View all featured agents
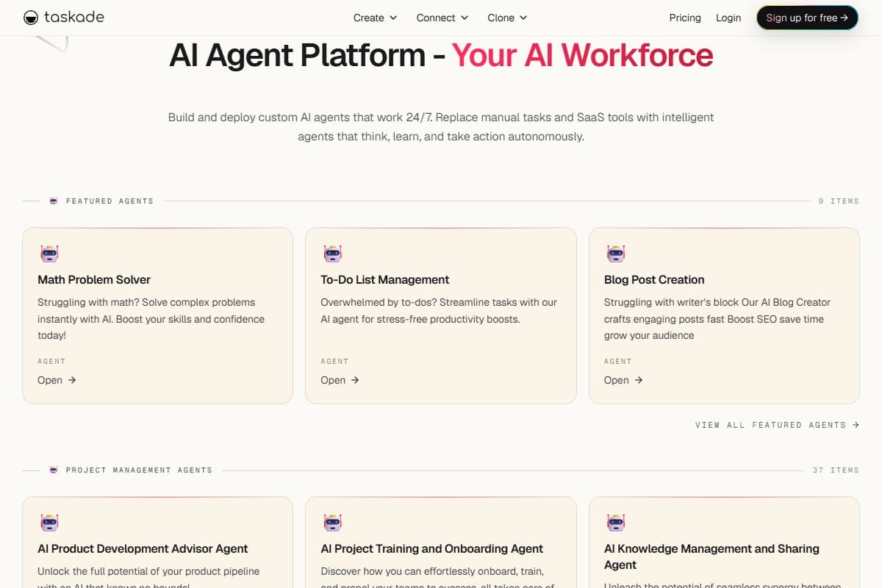Image resolution: width=882 pixels, height=588 pixels. [777, 425]
